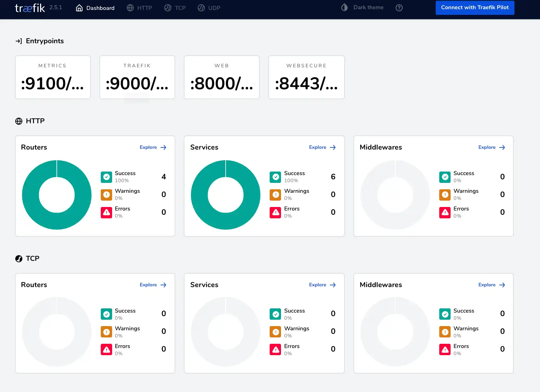Switch to the TCP tab
This screenshot has width=540, height=392.
[175, 8]
